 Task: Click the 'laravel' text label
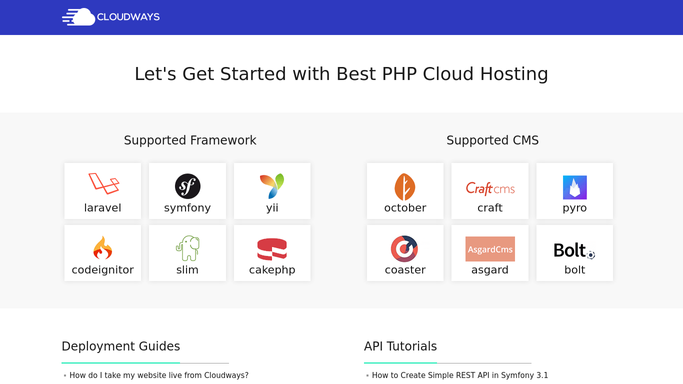[103, 208]
